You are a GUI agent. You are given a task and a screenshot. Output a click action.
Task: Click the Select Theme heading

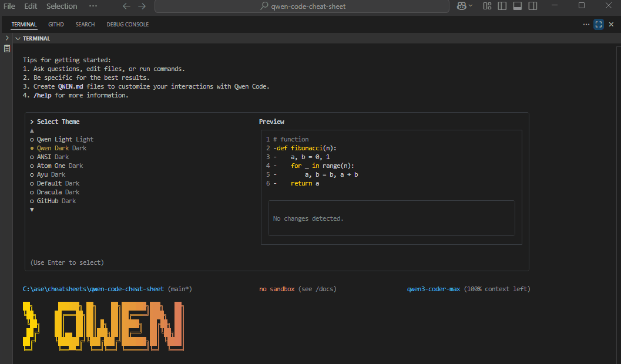[x=58, y=122]
